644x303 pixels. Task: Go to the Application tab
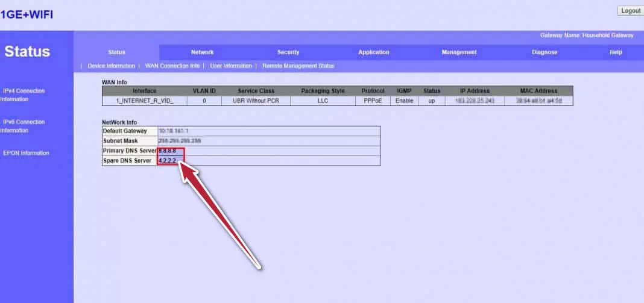tap(374, 52)
